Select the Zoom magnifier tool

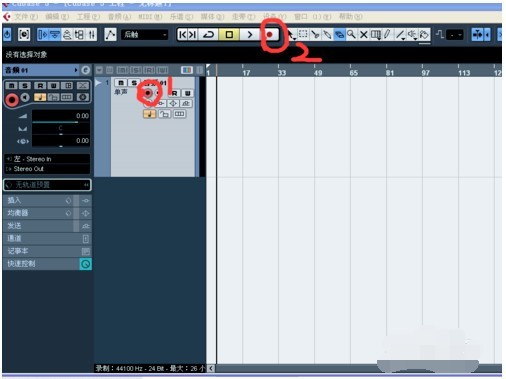coord(351,34)
